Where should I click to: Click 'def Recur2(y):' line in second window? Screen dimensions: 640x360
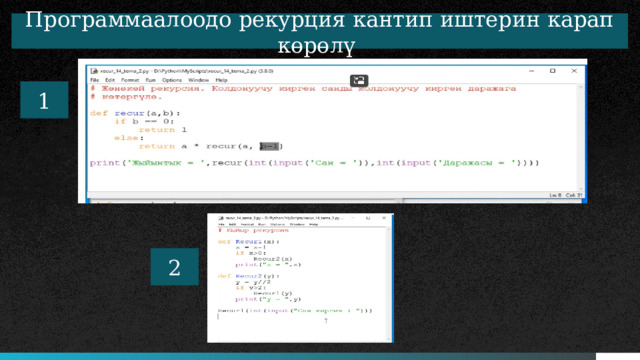(249, 276)
